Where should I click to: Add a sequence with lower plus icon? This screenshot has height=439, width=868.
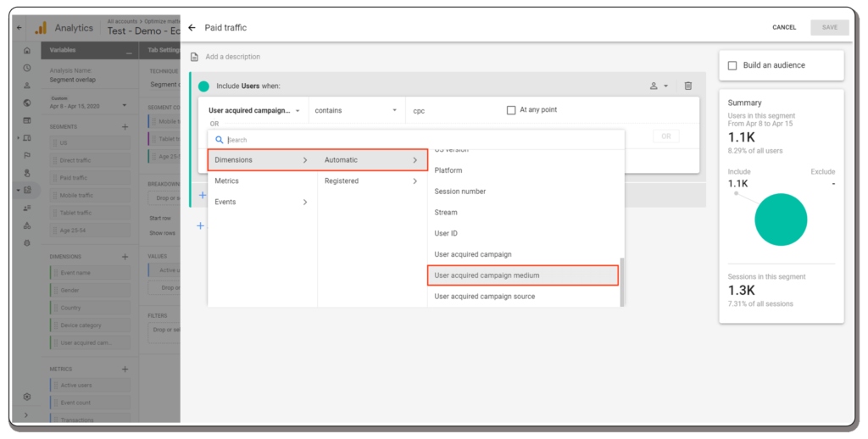(x=200, y=226)
